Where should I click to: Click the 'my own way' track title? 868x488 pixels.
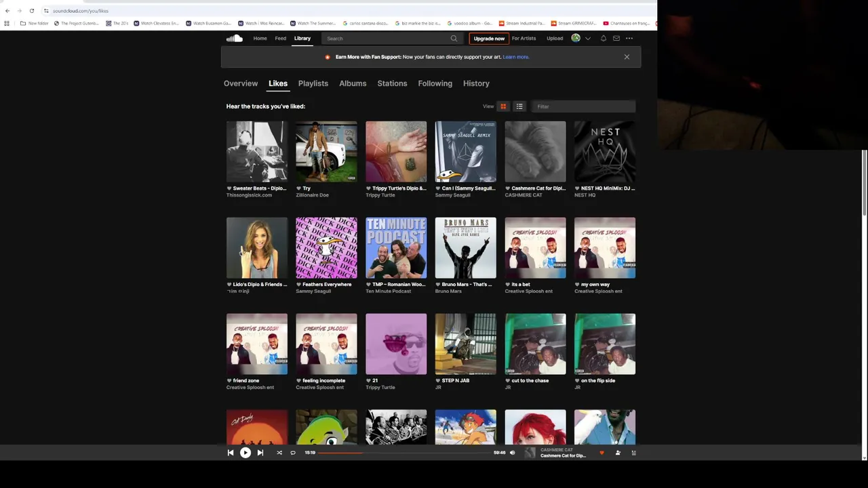(595, 285)
